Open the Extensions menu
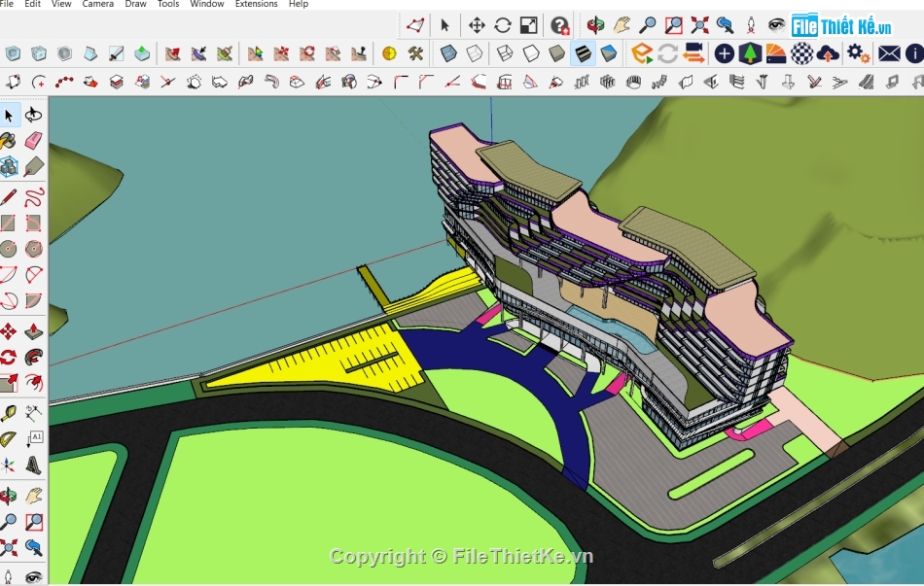Viewport: 924px width, 586px height. (257, 4)
